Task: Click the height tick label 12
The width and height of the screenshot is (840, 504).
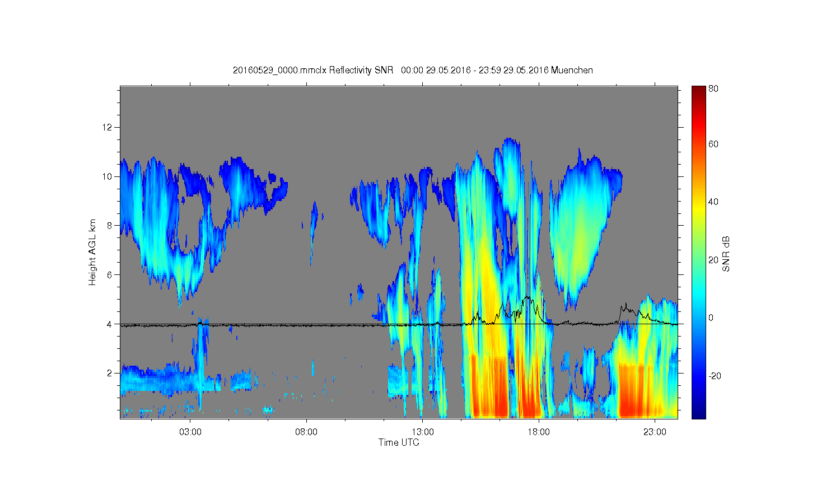Action: tap(108, 127)
